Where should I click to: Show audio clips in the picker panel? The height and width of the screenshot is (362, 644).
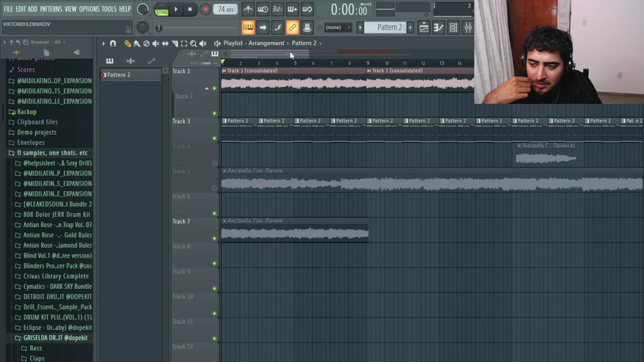pyautogui.click(x=130, y=61)
